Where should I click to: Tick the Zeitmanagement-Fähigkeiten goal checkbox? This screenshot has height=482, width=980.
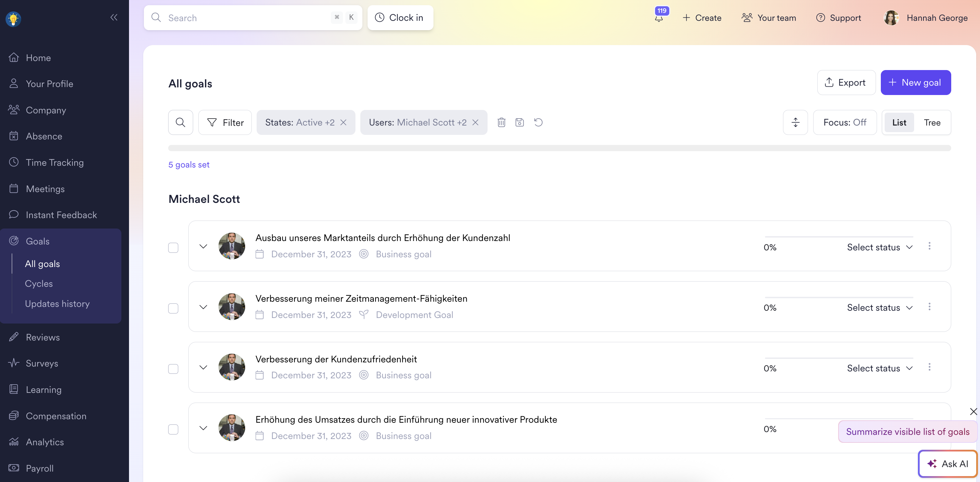click(173, 308)
